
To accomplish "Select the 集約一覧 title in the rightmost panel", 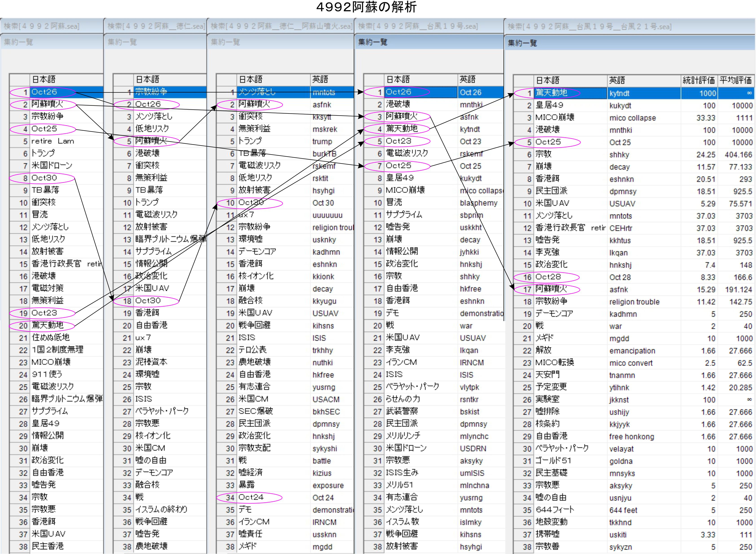I will click(522, 43).
